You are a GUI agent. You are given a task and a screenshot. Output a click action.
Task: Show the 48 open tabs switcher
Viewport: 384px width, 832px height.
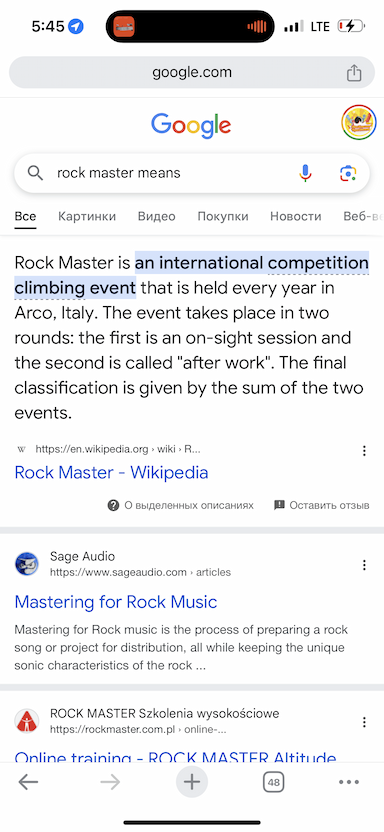pos(274,782)
